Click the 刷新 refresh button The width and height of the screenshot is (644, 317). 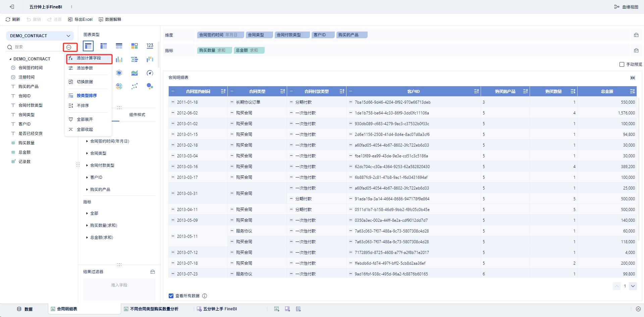pyautogui.click(x=13, y=19)
